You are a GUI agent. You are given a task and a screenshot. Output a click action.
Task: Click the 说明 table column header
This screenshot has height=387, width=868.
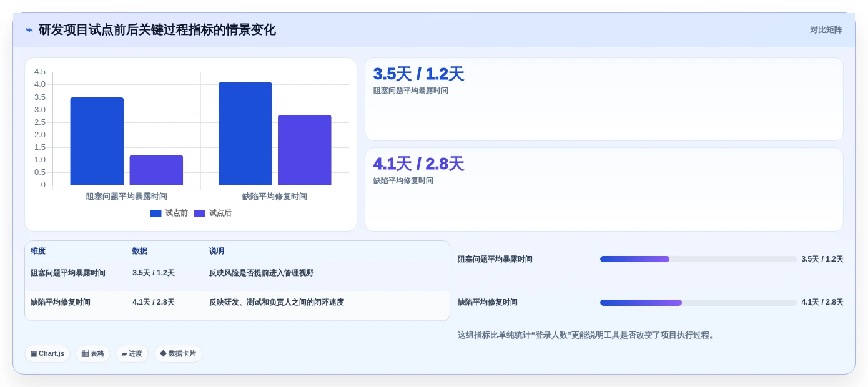point(217,251)
